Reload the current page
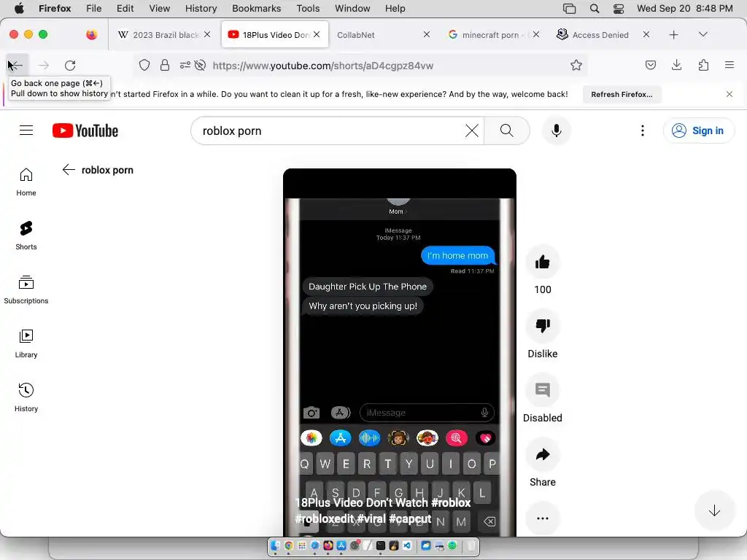The image size is (747, 560). pyautogui.click(x=70, y=65)
